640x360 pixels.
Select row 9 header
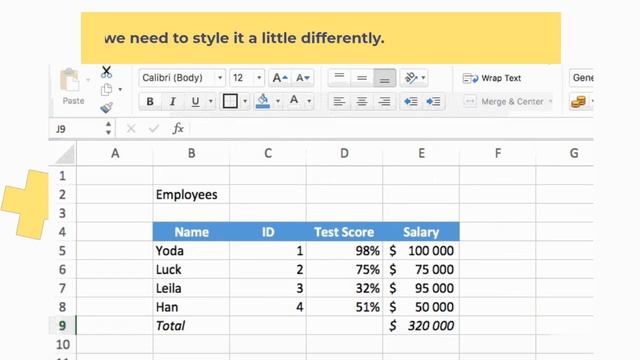(x=62, y=326)
